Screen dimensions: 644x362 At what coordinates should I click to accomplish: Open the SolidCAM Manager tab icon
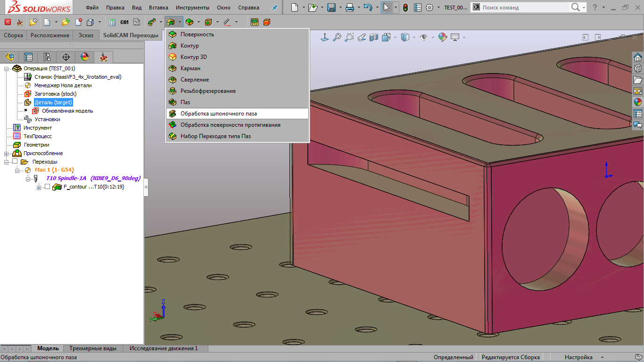103,57
